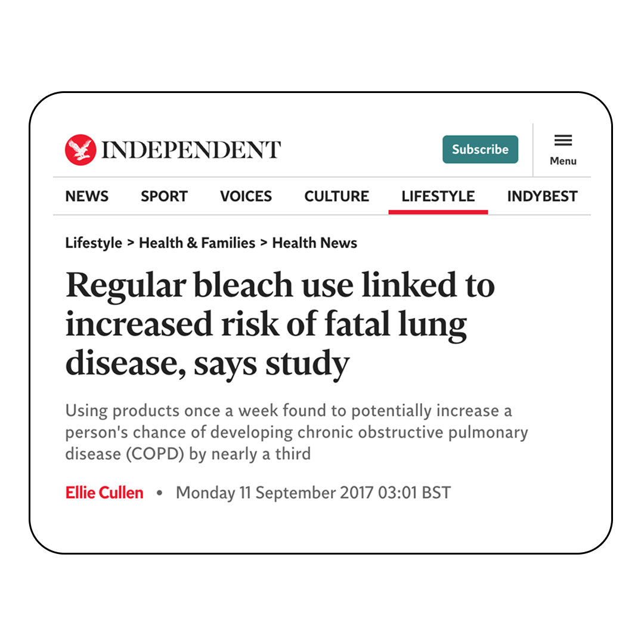
Task: Click the INDEPENDENT wordmark text
Action: 191,150
